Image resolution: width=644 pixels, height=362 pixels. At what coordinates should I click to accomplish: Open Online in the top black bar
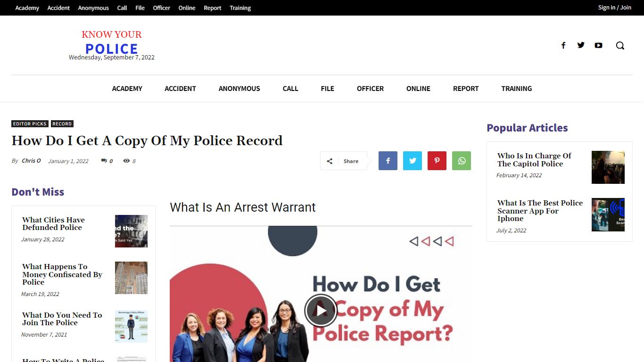(x=187, y=8)
